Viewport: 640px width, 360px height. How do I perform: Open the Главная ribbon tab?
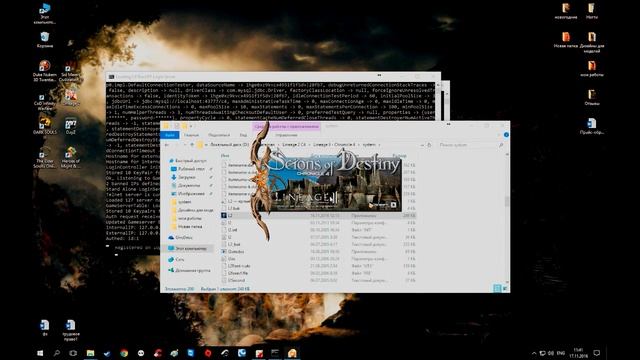(191, 135)
